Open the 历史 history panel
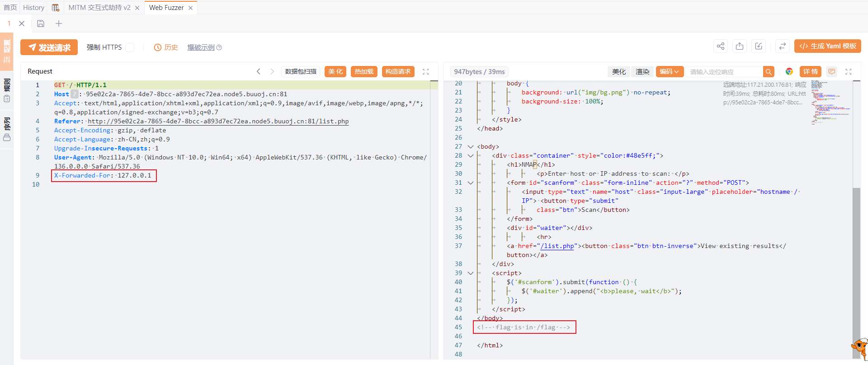Viewport: 868px width, 365px height. [x=166, y=47]
